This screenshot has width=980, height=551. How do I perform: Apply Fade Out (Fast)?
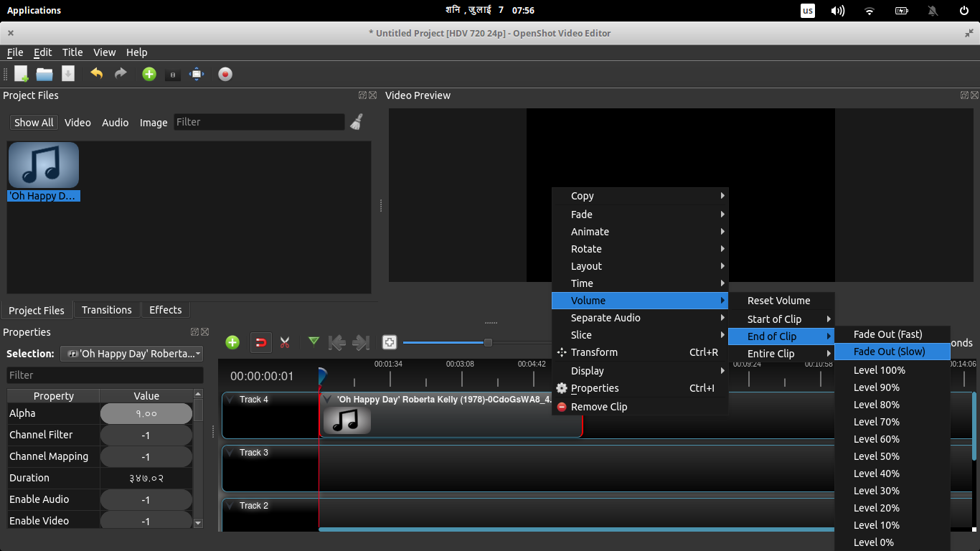click(892, 334)
